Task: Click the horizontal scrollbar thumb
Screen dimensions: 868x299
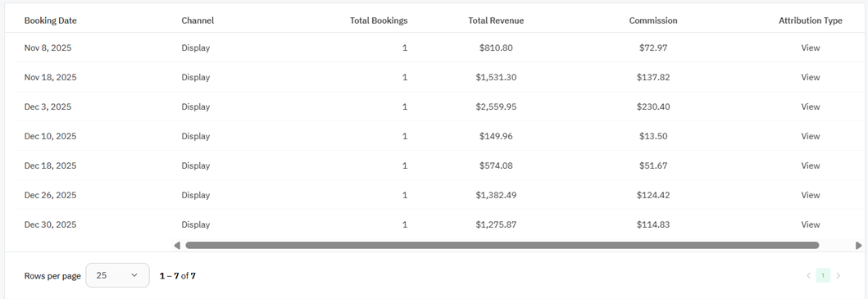Action: coord(502,245)
